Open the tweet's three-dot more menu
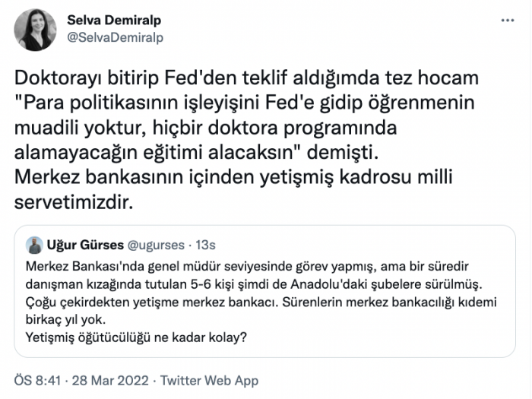This screenshot has width=532, height=399. [506, 20]
